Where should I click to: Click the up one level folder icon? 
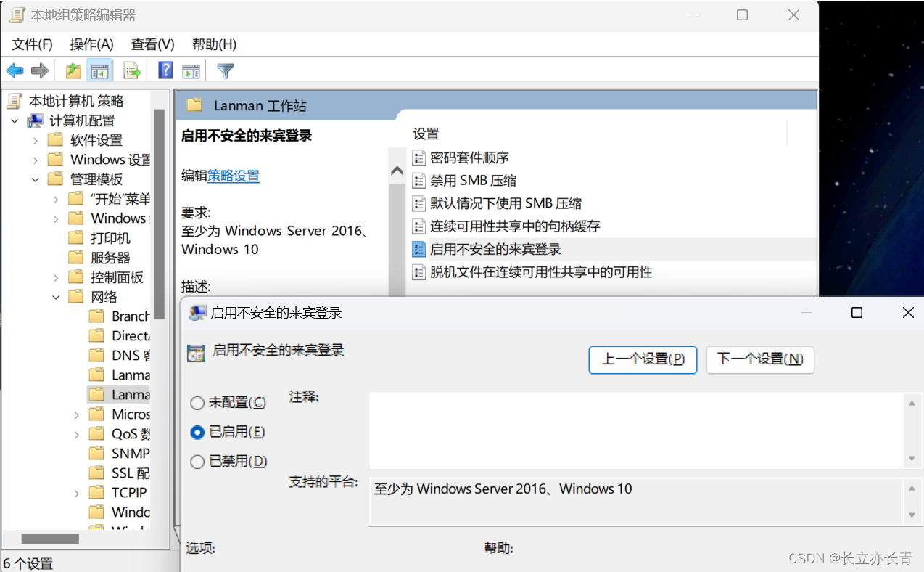[x=73, y=70]
